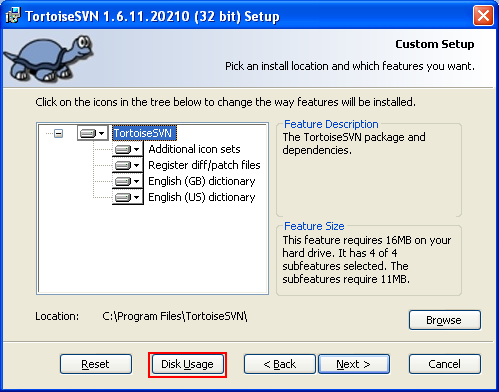
Task: Select English (US) dictionary feature
Action: [202, 197]
